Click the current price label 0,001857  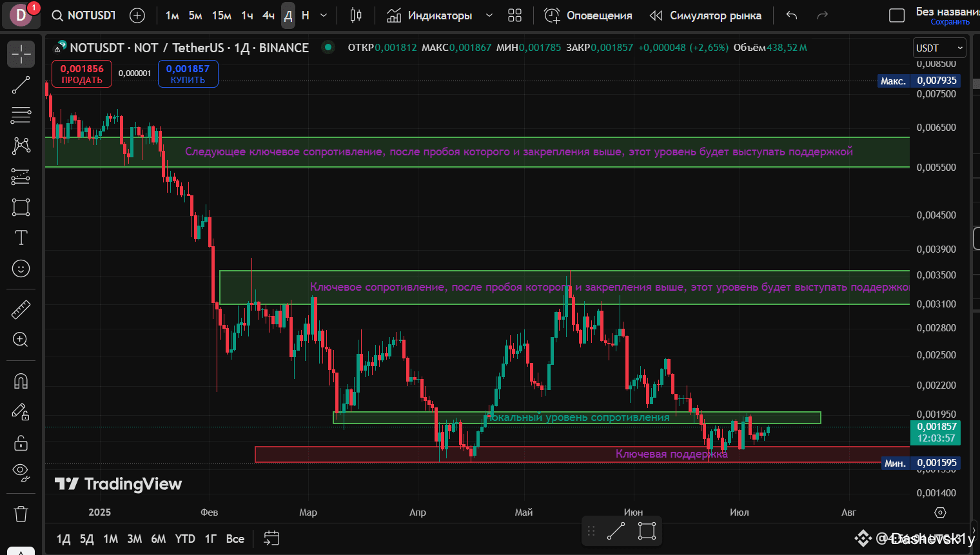(936, 432)
